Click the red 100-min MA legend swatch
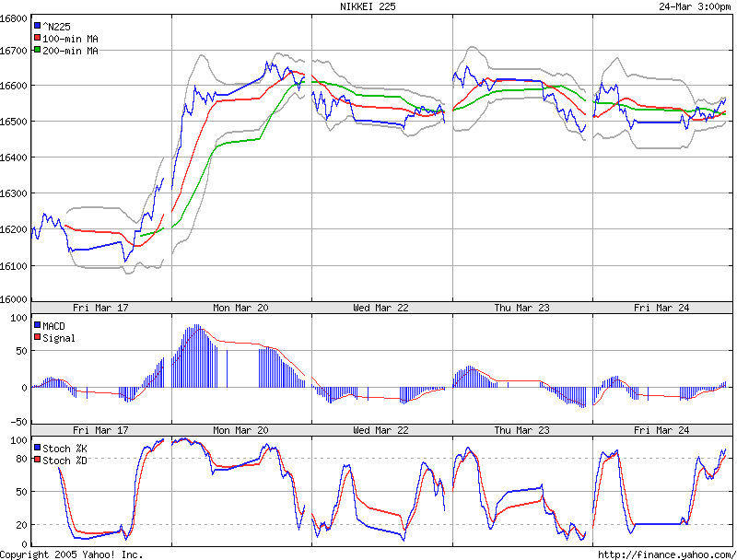 pos(37,38)
